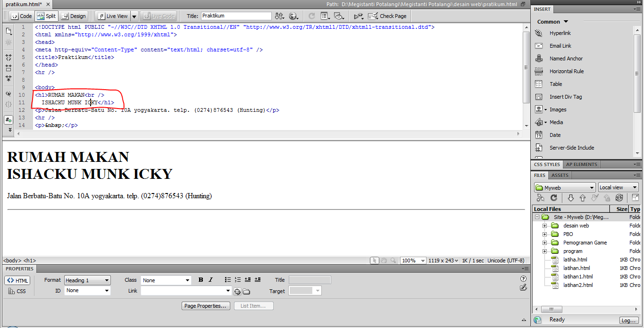Open the Local view dropdown
Image resolution: width=644 pixels, height=328 pixels.
pyautogui.click(x=618, y=187)
